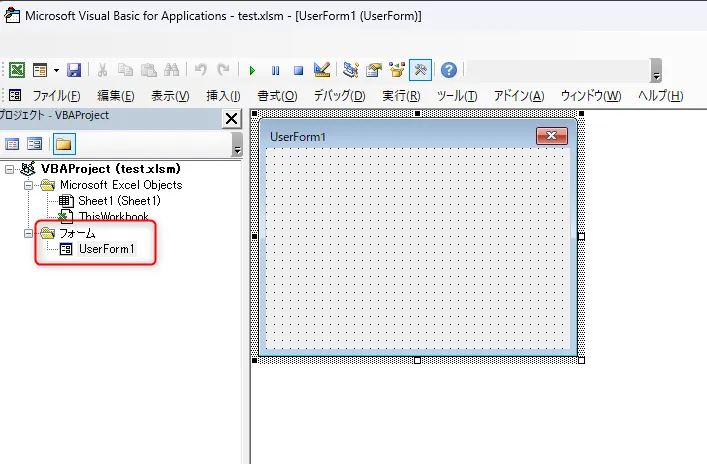Open the 実行(R) menu

pos(401,96)
